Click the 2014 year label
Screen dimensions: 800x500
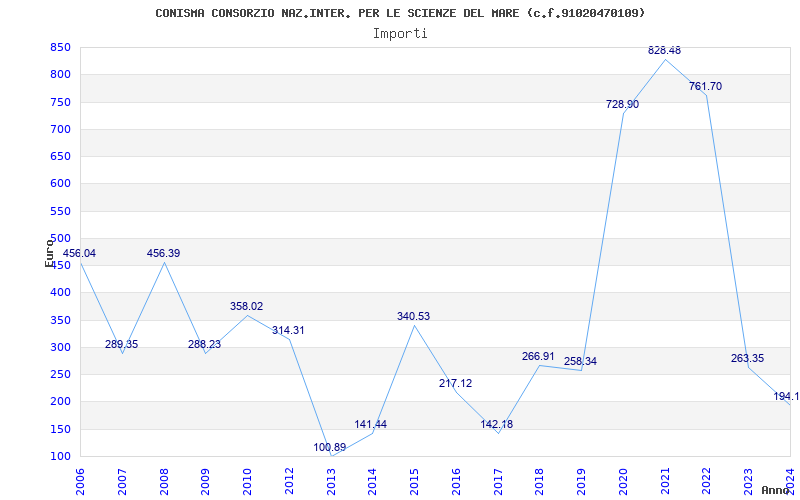(x=372, y=482)
